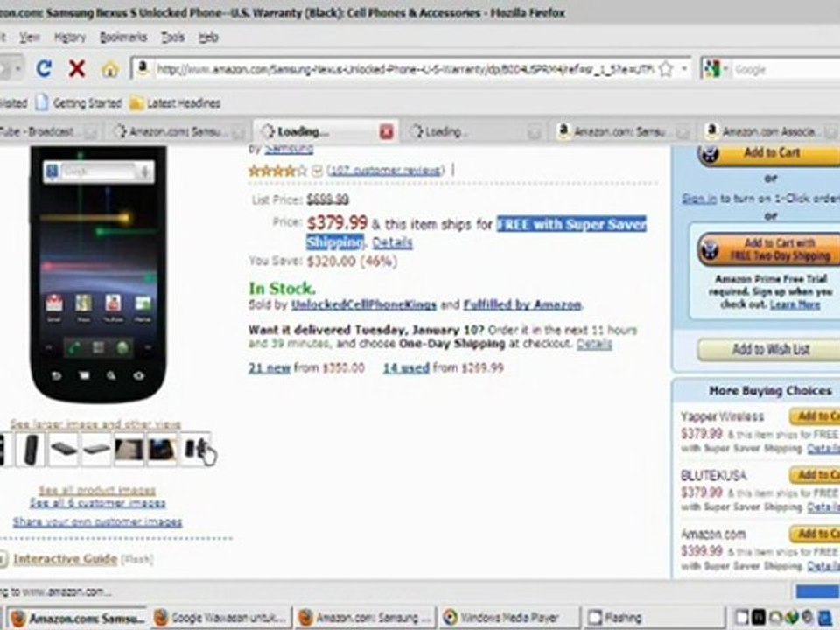
Task: Click Share your own customer images
Action: coord(97,521)
